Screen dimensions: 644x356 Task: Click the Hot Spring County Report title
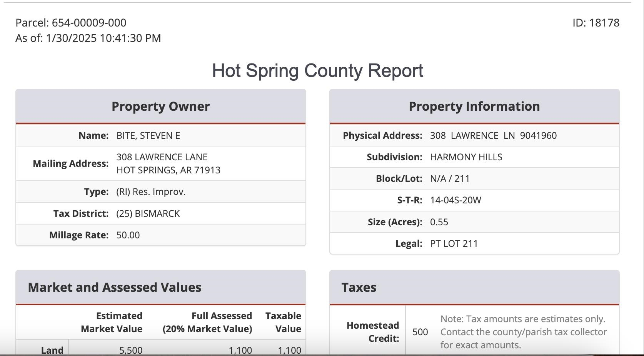318,71
